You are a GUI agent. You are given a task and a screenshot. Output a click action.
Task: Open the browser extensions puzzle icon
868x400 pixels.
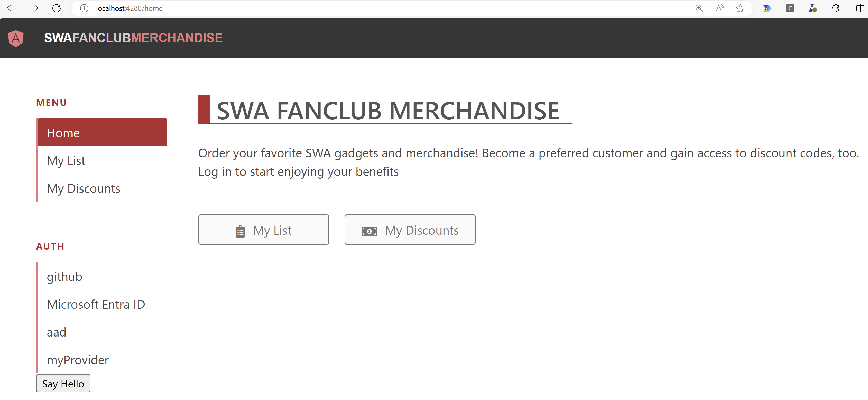point(835,8)
